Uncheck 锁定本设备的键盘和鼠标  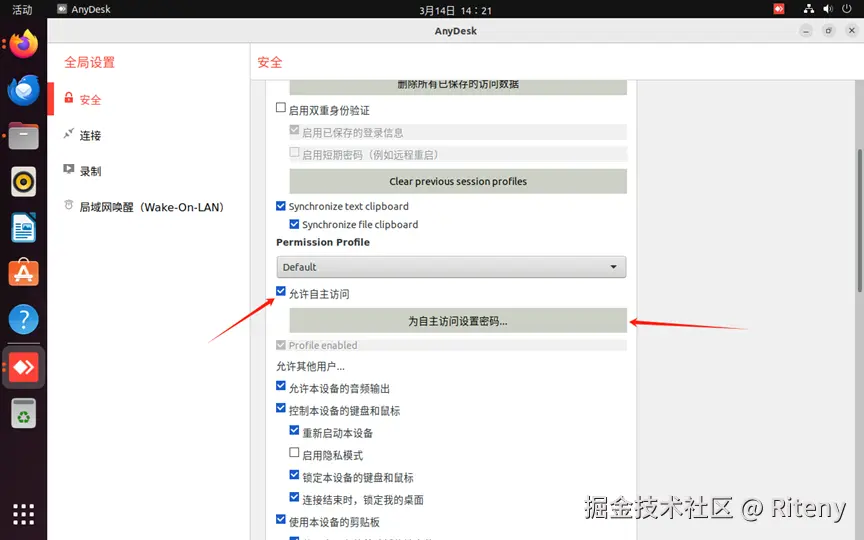pos(294,475)
